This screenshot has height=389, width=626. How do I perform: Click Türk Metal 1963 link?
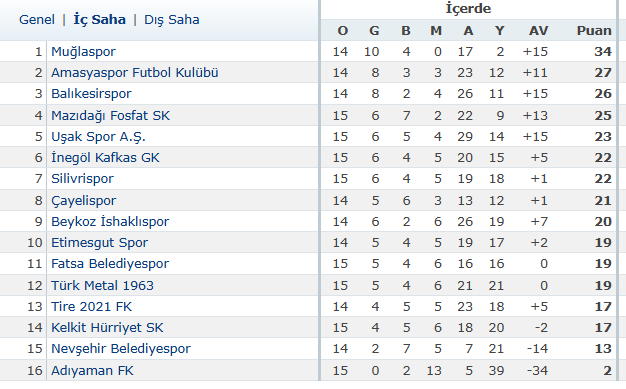tap(103, 286)
